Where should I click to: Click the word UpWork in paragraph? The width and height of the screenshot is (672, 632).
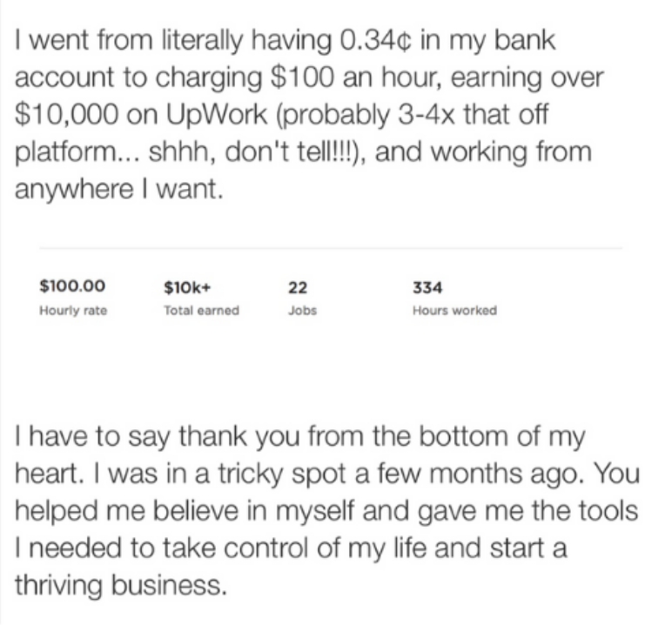point(216,114)
